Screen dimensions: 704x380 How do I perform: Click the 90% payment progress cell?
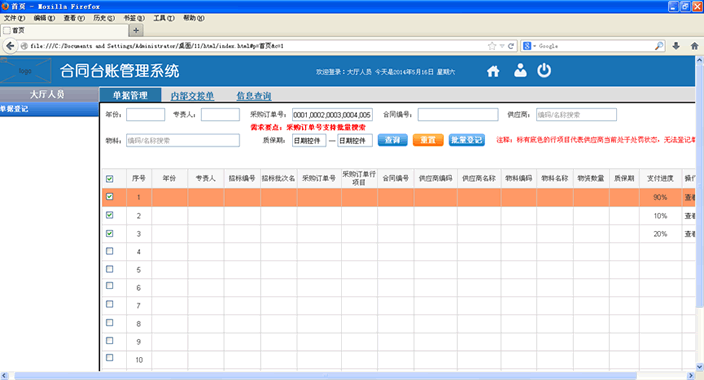coord(660,197)
